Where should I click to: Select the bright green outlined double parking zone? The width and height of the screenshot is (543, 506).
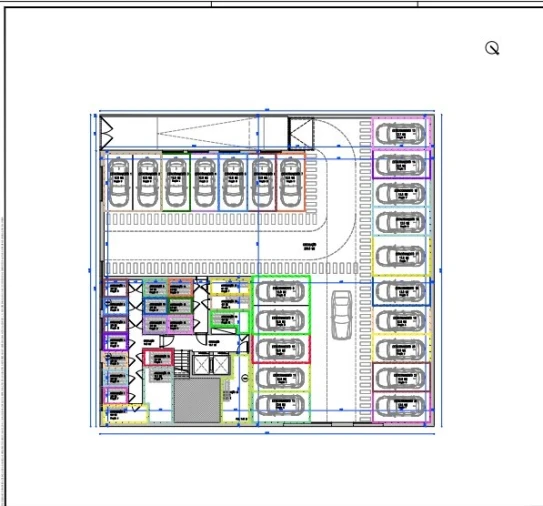coord(281,305)
